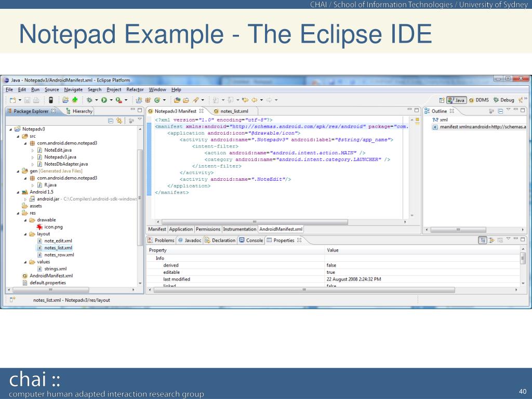Click the green plus Android test project icon
This screenshot has width=532, height=399.
75,100
